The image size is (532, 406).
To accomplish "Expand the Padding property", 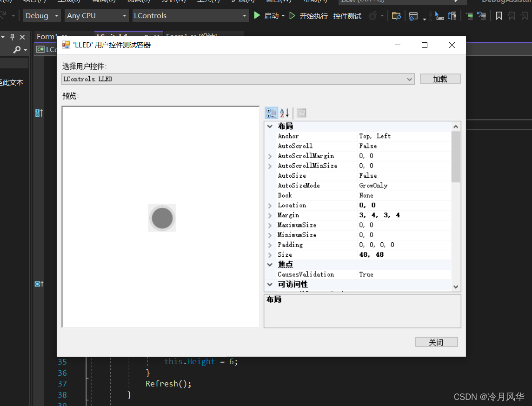I will point(270,245).
